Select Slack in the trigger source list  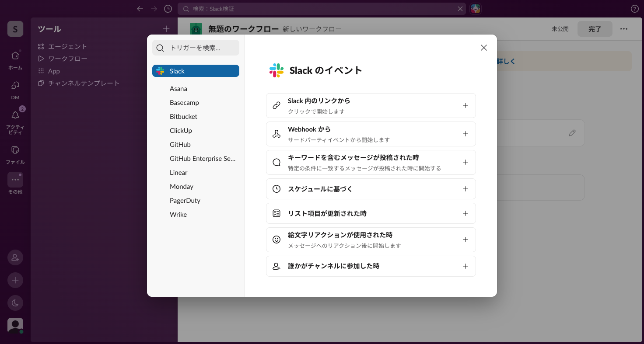[196, 71]
